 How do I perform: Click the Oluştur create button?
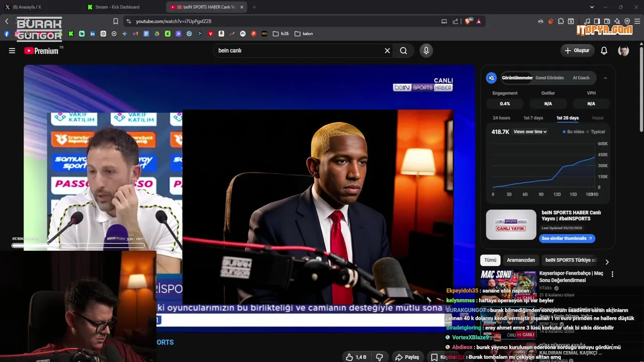pyautogui.click(x=577, y=50)
